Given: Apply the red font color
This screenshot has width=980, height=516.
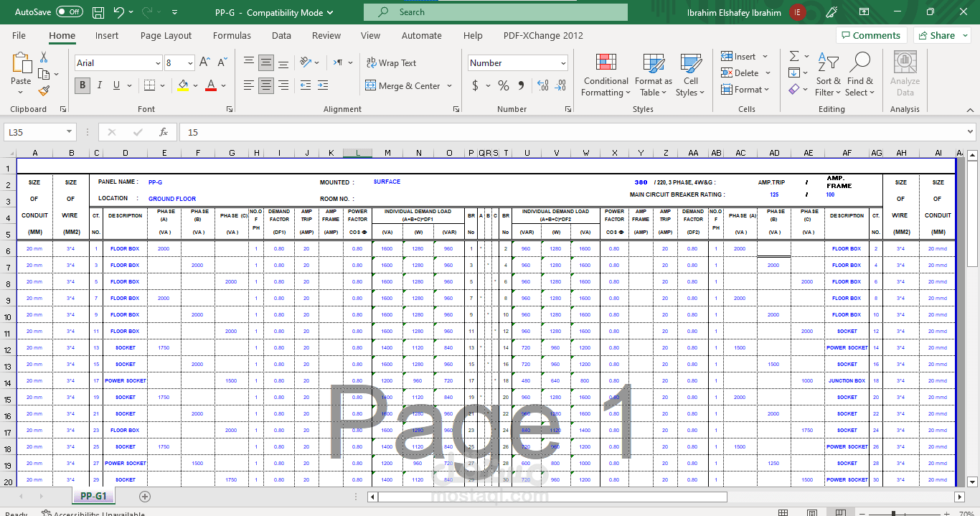Looking at the screenshot, I should [x=211, y=85].
